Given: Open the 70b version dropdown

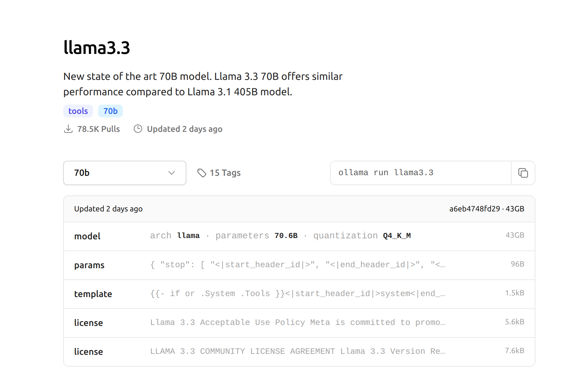Looking at the screenshot, I should 124,173.
